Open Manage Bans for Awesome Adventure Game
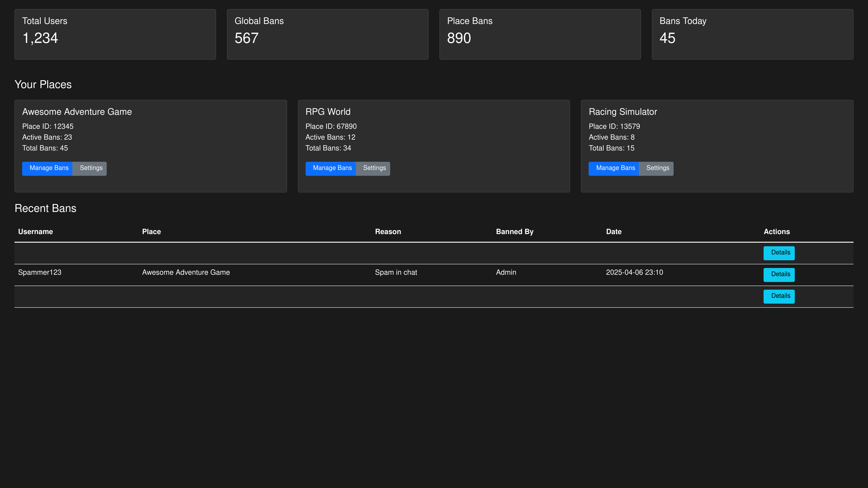The image size is (868, 488). [x=47, y=168]
